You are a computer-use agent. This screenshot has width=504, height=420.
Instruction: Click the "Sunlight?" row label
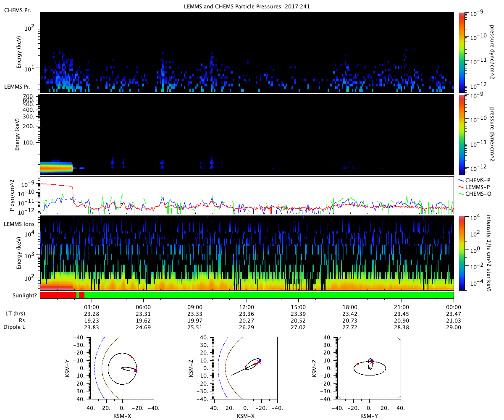pos(21,296)
